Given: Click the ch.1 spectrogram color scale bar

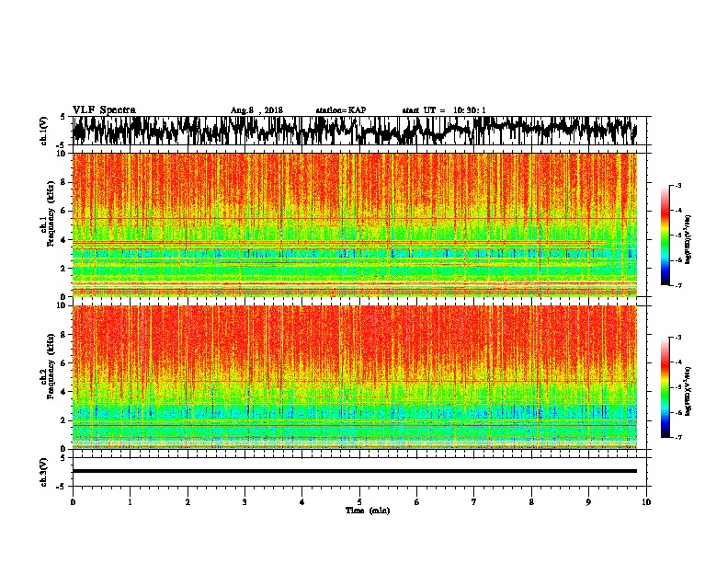Looking at the screenshot, I should coord(665,236).
